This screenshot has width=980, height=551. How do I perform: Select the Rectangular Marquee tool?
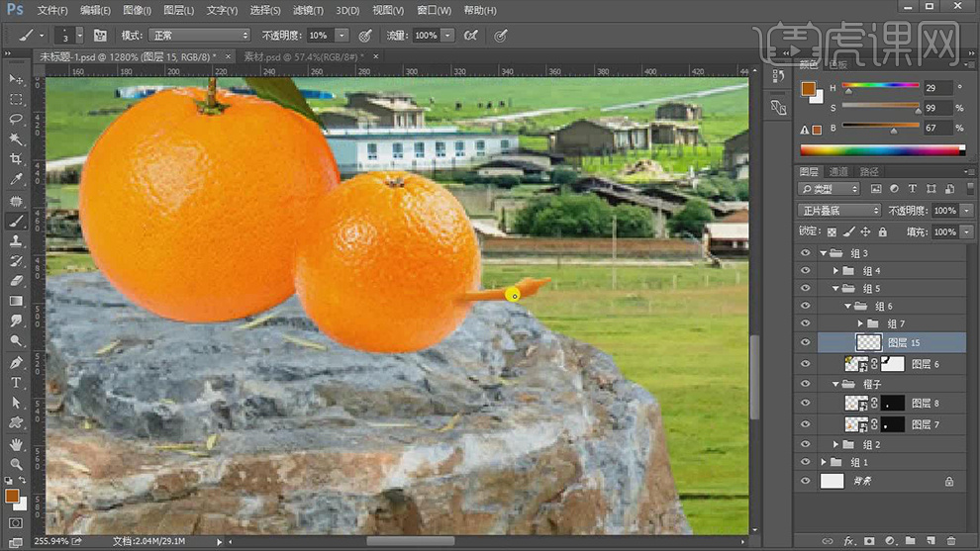click(x=16, y=99)
